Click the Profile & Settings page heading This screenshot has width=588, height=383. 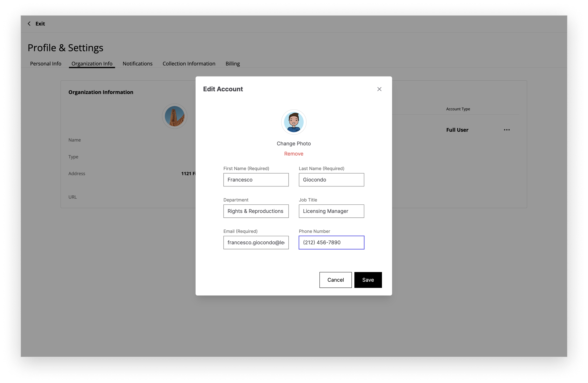[x=65, y=48]
